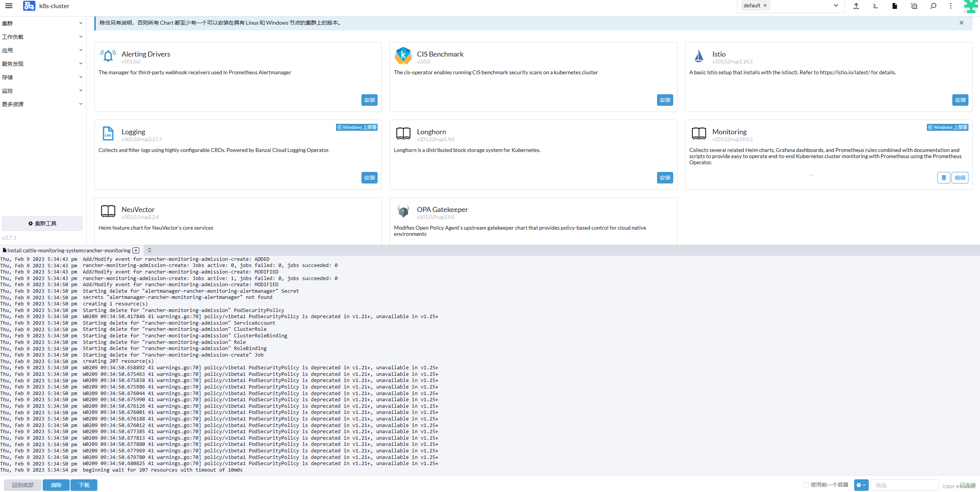Click the Monitoring book icon
The height and width of the screenshot is (492, 980).
pos(699,133)
